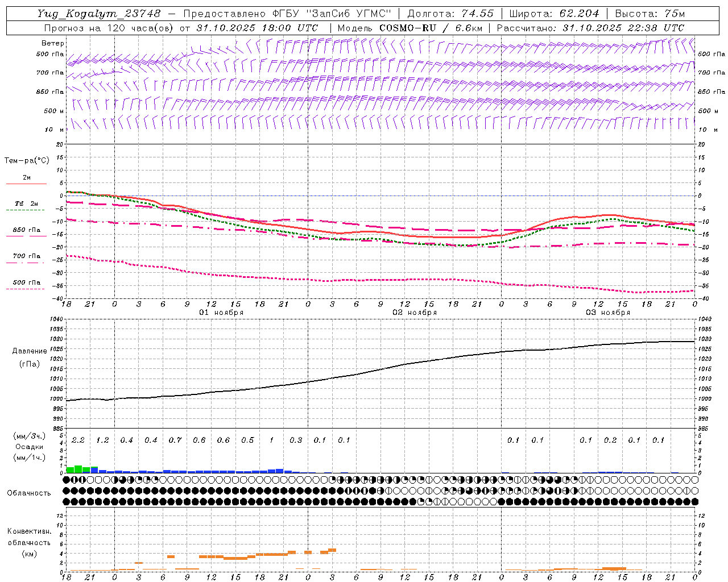Click the 03 ноября date label

[608, 313]
